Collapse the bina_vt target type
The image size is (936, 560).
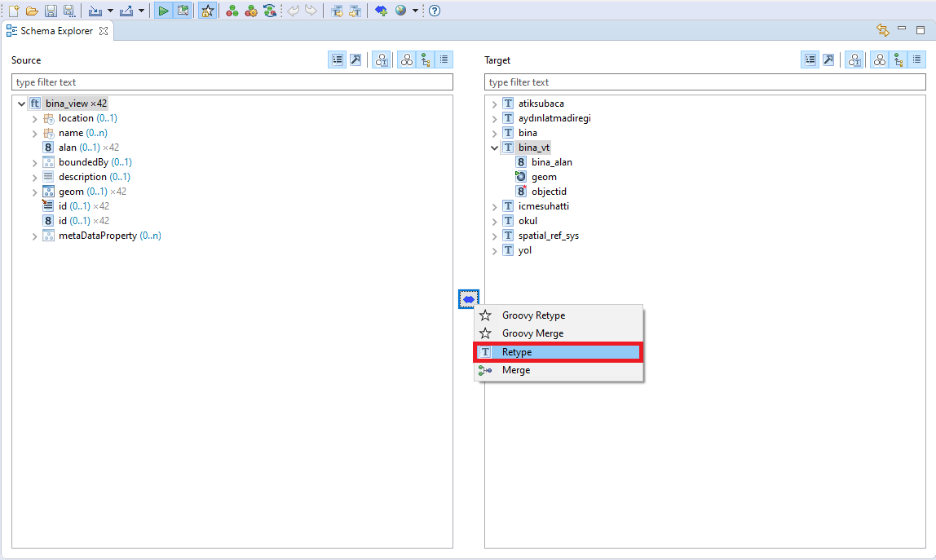pos(494,148)
